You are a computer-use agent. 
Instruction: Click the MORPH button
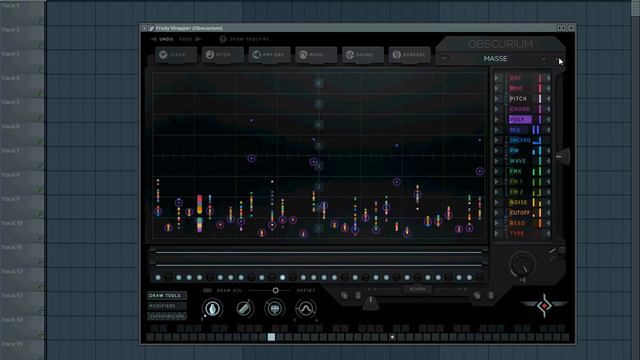(x=418, y=289)
